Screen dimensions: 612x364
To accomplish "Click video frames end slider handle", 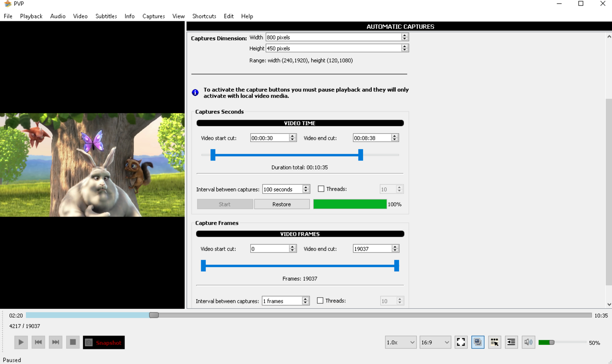I will click(396, 266).
